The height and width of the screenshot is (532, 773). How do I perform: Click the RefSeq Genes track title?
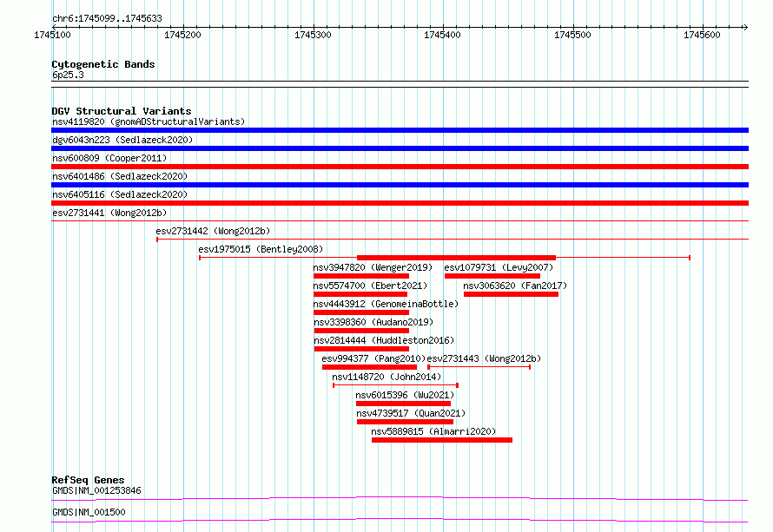click(88, 480)
